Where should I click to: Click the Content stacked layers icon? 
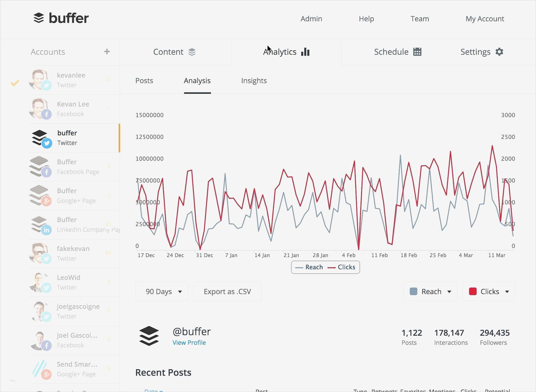[192, 52]
